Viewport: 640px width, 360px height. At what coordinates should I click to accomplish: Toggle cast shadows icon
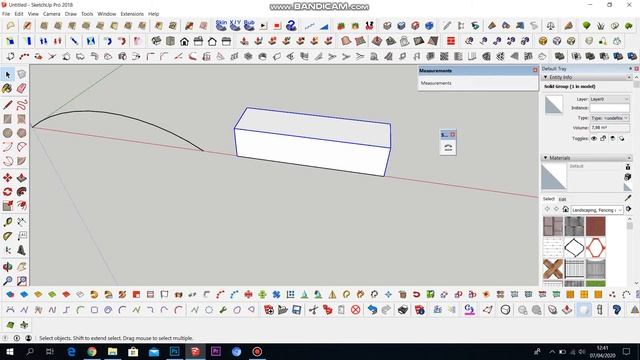622,138
